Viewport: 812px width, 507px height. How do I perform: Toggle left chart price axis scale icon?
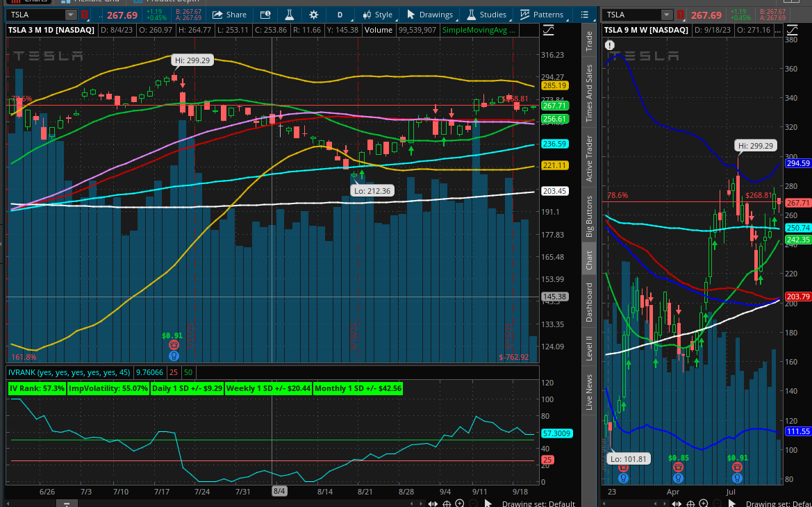tap(549, 30)
